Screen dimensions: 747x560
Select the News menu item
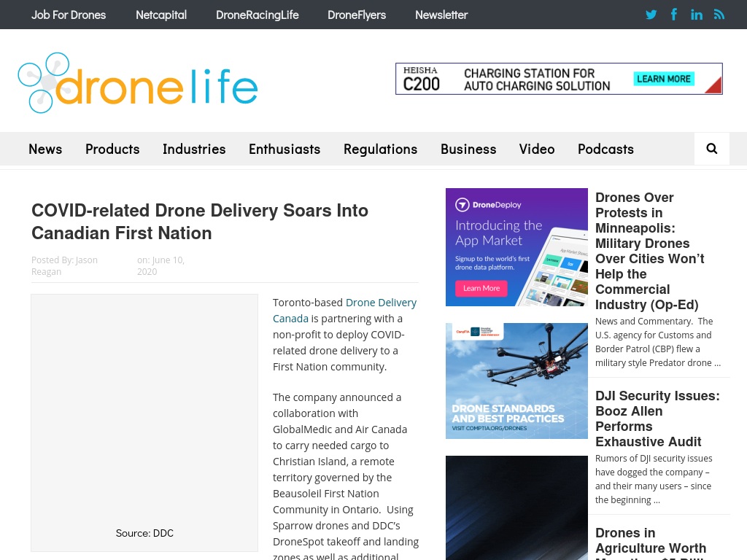(x=45, y=149)
